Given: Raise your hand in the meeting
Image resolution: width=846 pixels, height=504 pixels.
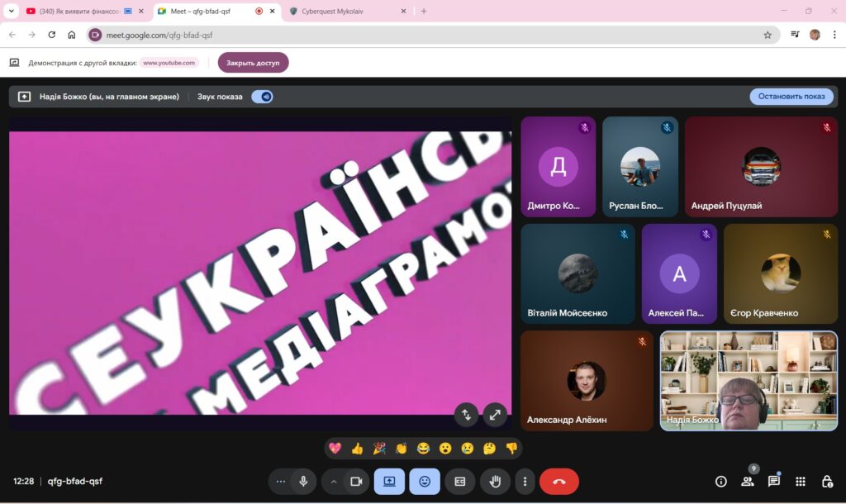Looking at the screenshot, I should [496, 482].
